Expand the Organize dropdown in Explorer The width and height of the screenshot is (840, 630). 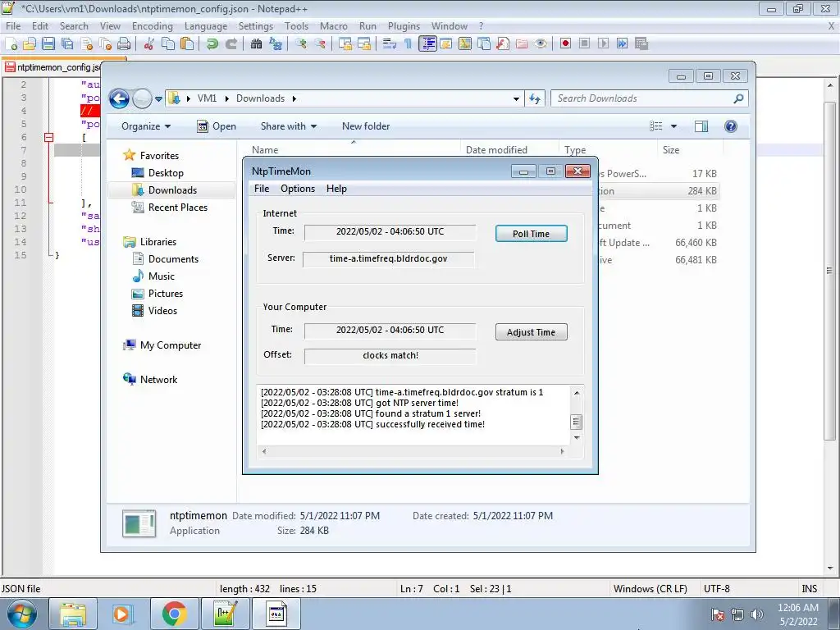tap(146, 126)
